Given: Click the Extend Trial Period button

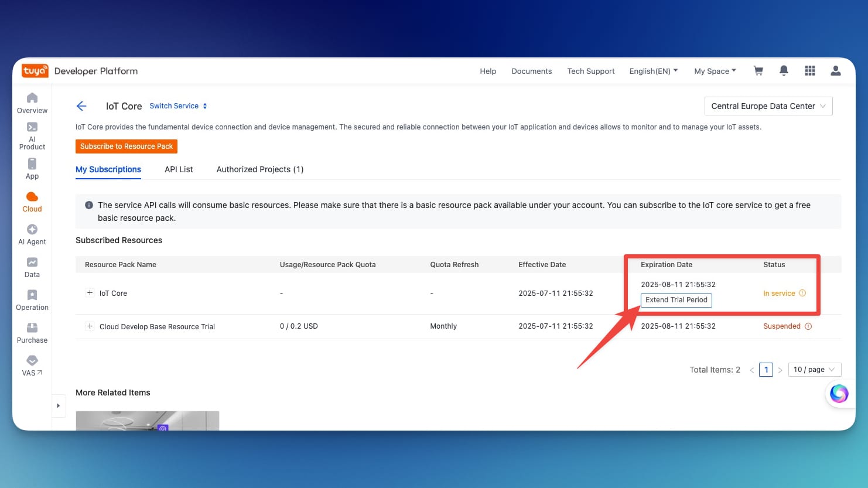Looking at the screenshot, I should click(x=676, y=300).
